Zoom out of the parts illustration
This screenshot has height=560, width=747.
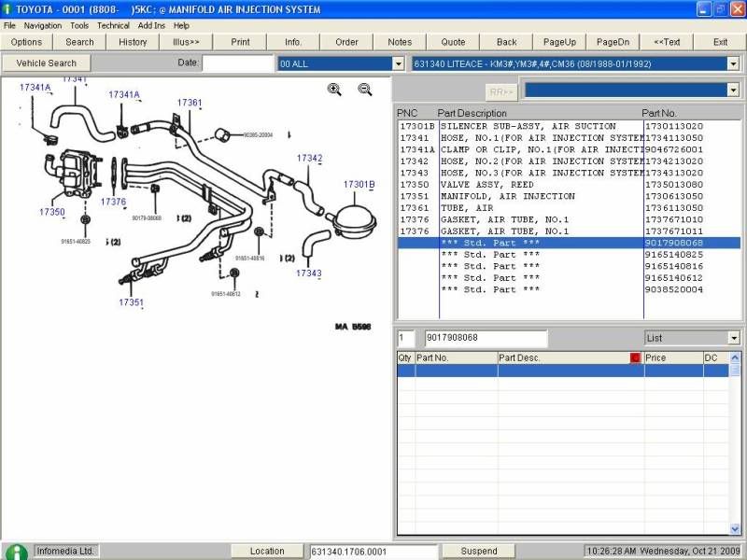(x=365, y=89)
